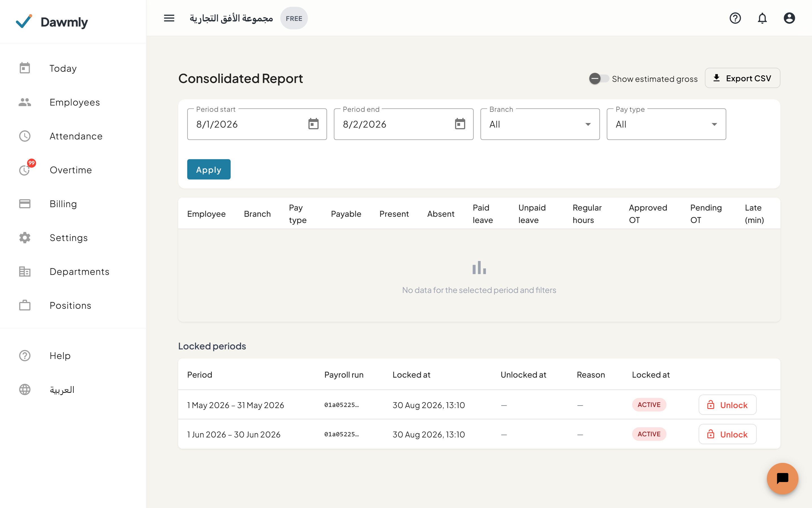This screenshot has height=508, width=812.
Task: Click the Settings gear icon
Action: [x=25, y=238]
